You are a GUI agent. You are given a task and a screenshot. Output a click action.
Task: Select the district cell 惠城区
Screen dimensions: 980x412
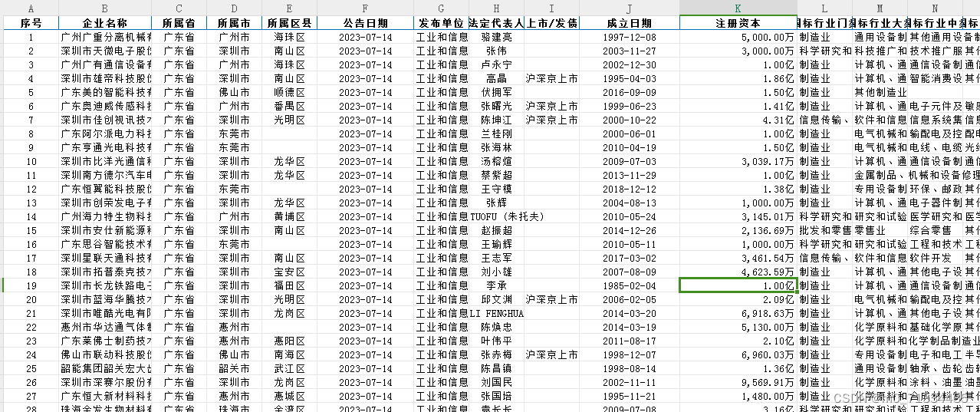(x=289, y=396)
